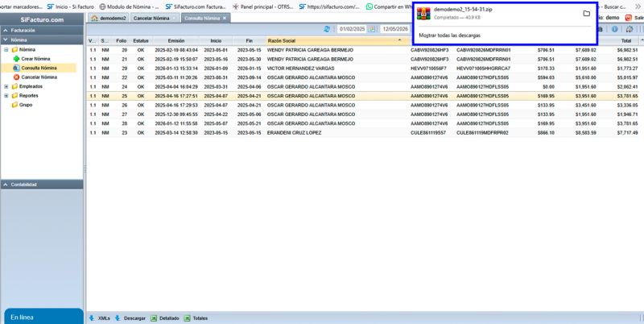The image size is (644, 324).
Task: Click the Totales export button label
Action: pos(200,318)
